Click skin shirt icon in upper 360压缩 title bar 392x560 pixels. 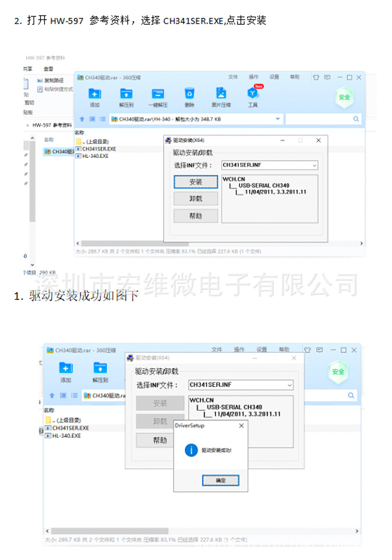point(316,77)
